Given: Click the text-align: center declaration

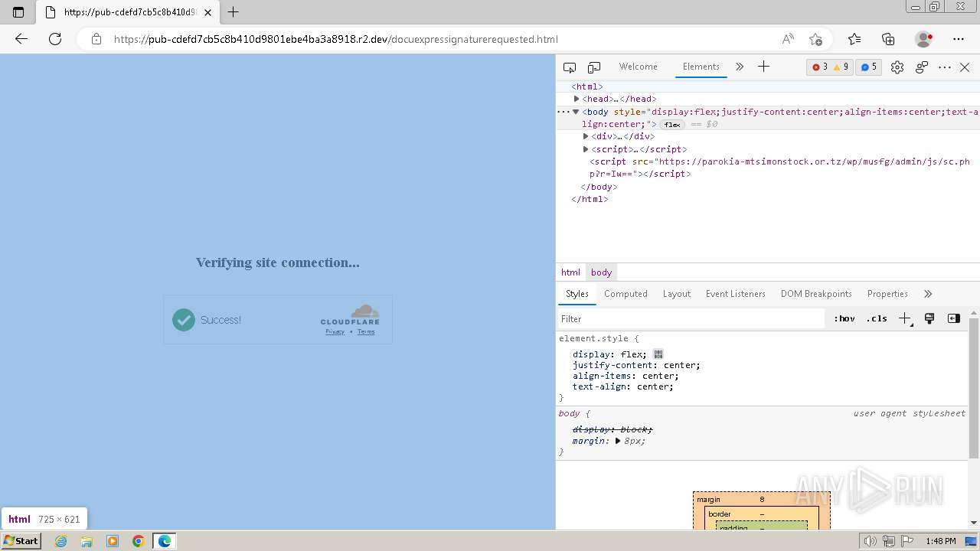Looking at the screenshot, I should 623,386.
